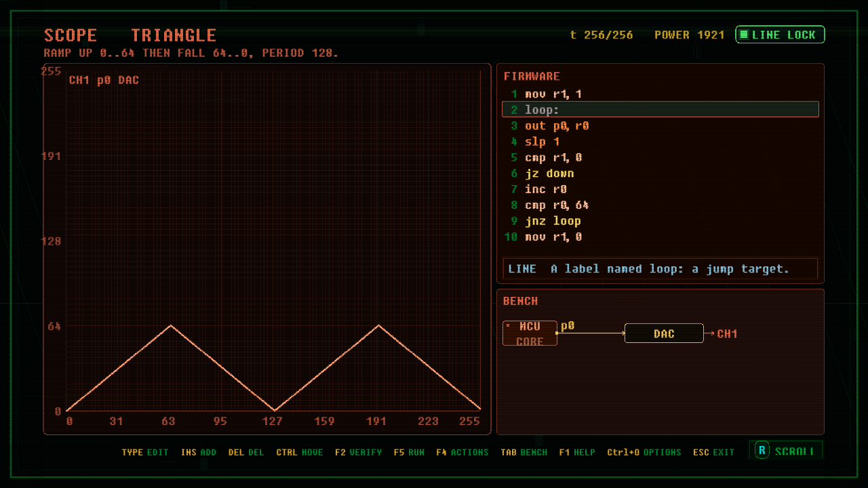Click the LINE help description box
Screen dimensions: 868x488
pos(660,269)
